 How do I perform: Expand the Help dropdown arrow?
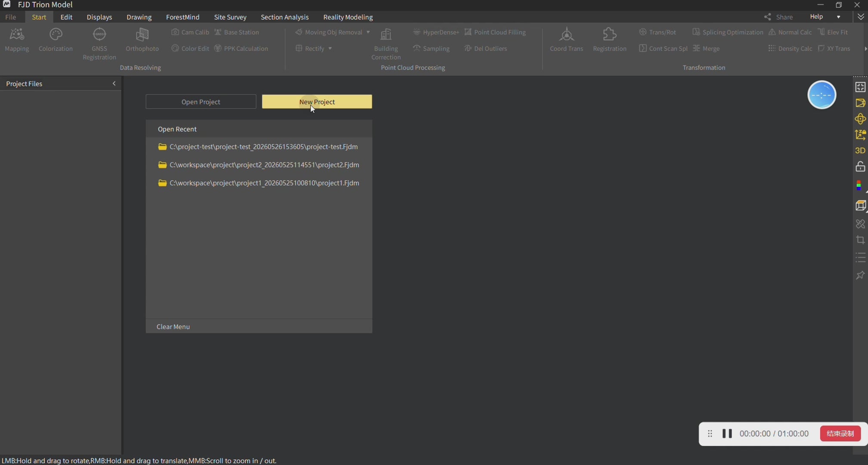(x=838, y=17)
